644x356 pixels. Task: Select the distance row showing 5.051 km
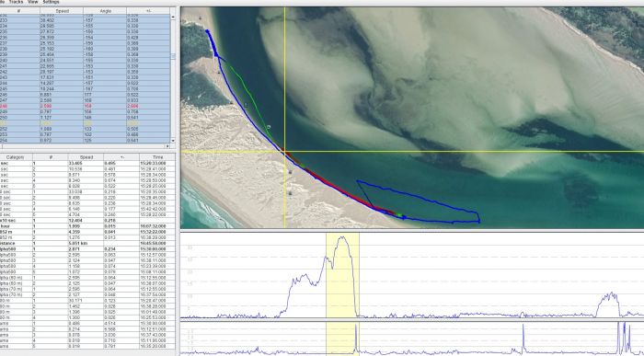click(x=87, y=244)
